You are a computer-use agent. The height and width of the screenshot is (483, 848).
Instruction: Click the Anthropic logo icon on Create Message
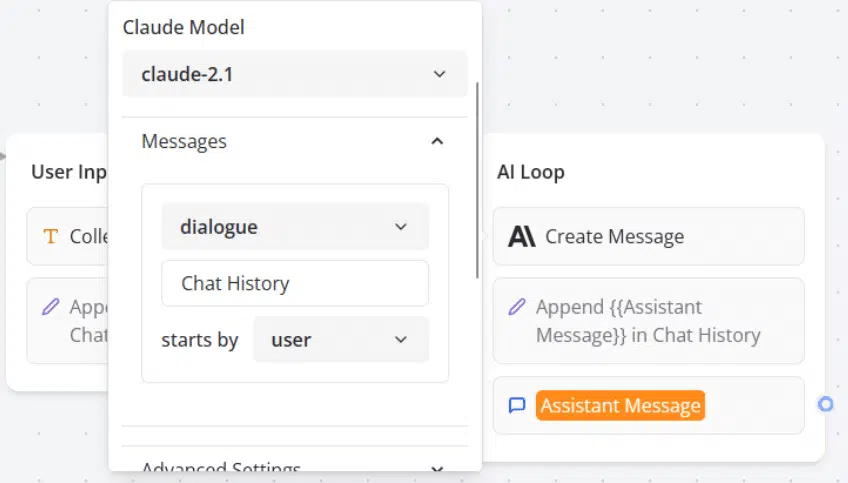pyautogui.click(x=521, y=236)
